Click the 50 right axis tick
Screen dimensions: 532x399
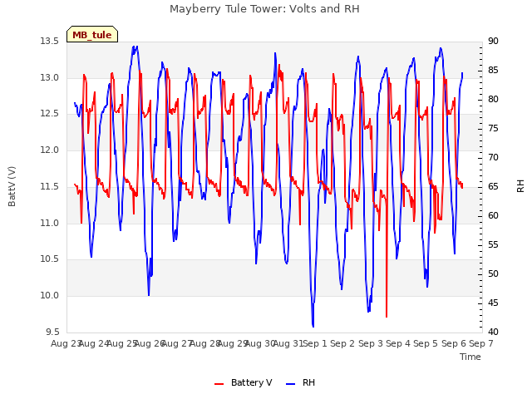[x=493, y=273]
